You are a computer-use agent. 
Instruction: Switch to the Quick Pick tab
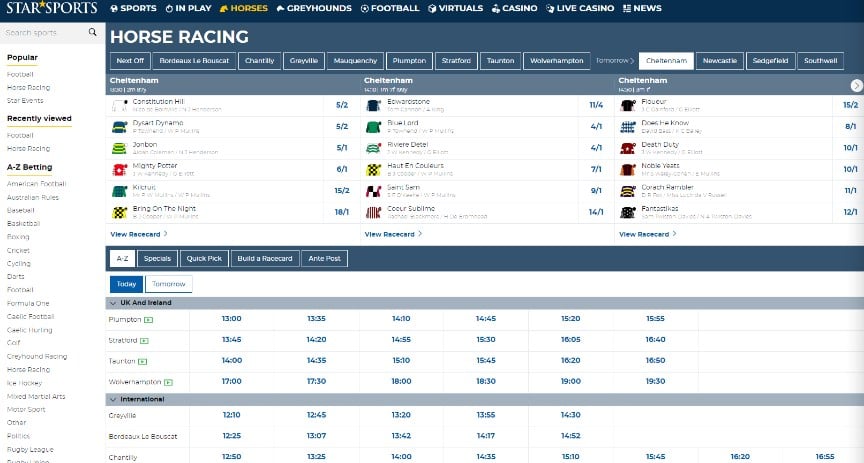tap(204, 259)
